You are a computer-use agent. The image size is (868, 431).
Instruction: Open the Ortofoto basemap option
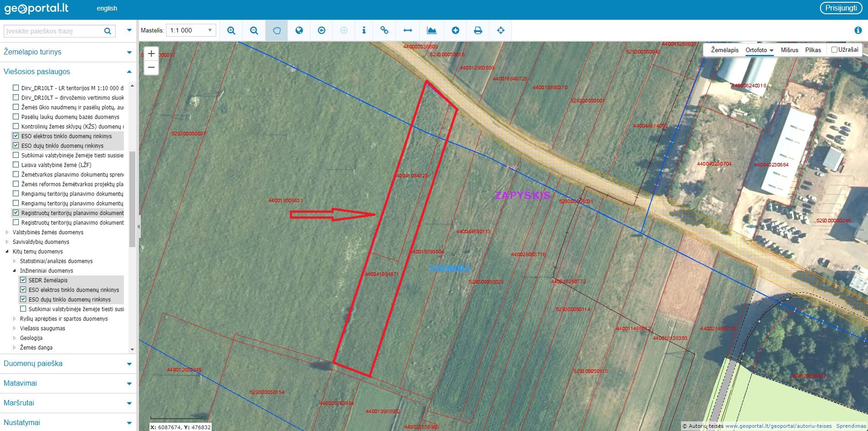tap(759, 50)
